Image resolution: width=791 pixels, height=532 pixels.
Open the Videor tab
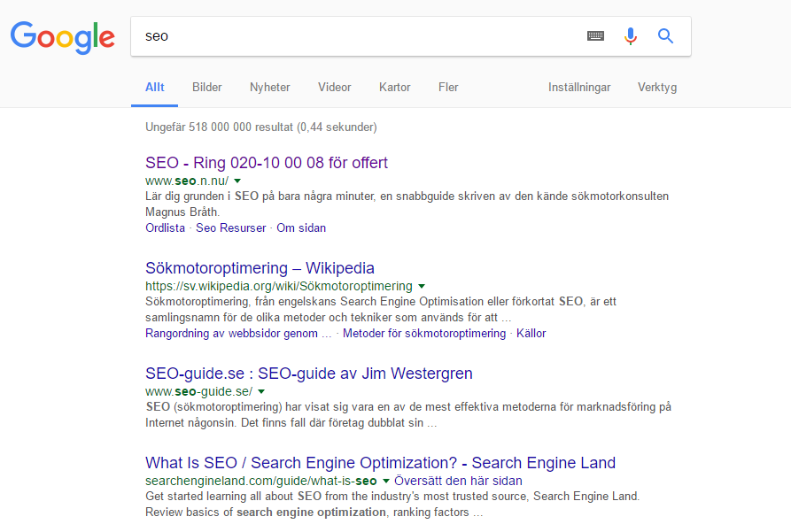[335, 88]
